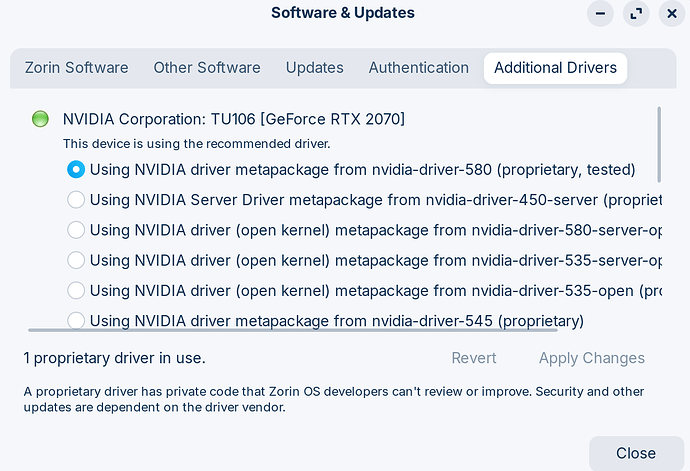Minimize the Software & Updates window
The image size is (690, 471).
[x=600, y=14]
